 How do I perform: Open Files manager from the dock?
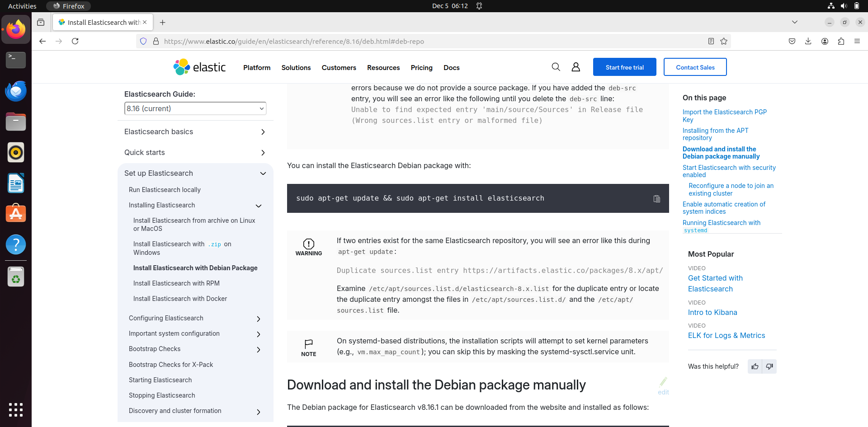coord(16,122)
